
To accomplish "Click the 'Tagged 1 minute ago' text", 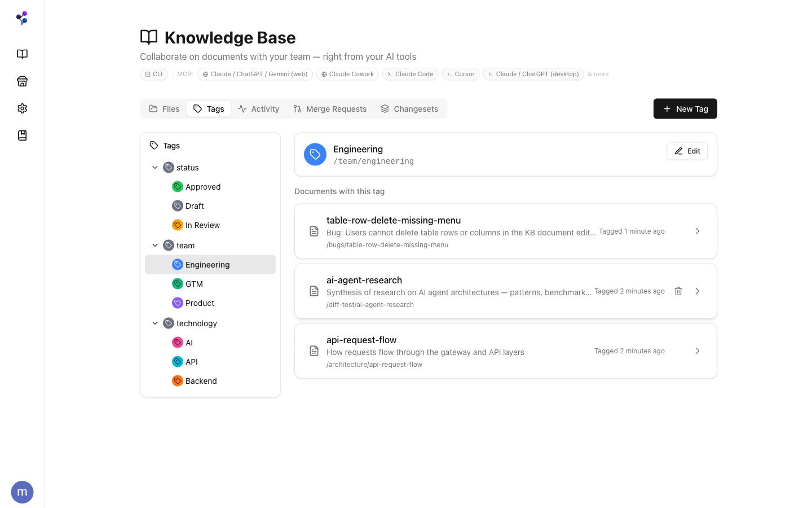I will [632, 231].
